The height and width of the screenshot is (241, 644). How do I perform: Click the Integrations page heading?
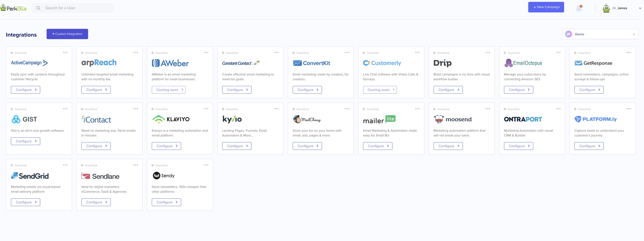tap(21, 35)
